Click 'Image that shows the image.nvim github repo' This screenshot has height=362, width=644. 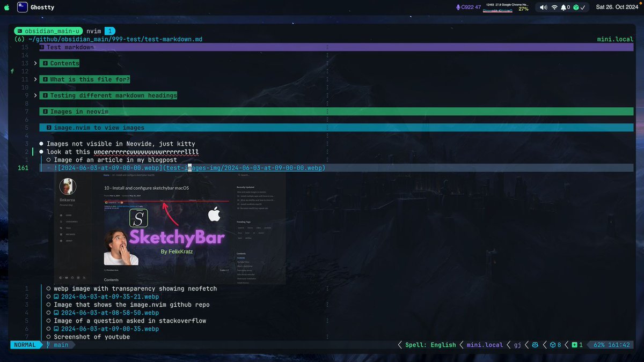click(x=131, y=305)
